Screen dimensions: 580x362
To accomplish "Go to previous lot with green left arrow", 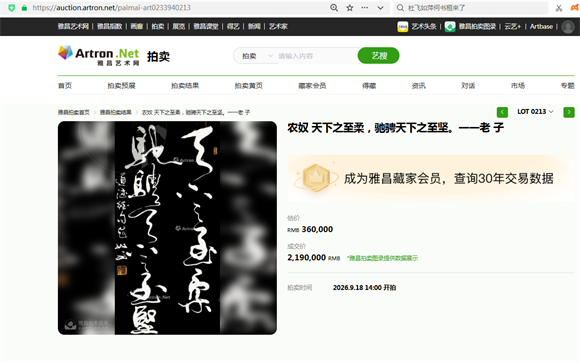I will 502,112.
